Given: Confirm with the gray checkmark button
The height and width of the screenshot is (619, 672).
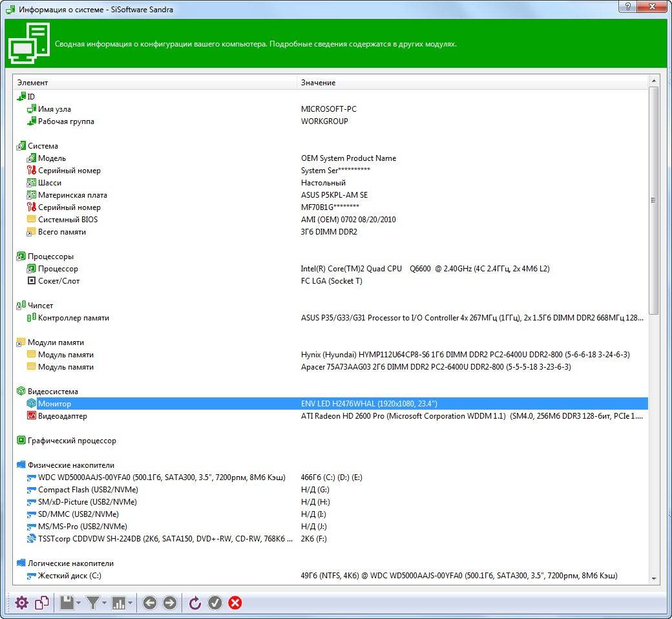Looking at the screenshot, I should pos(215,603).
